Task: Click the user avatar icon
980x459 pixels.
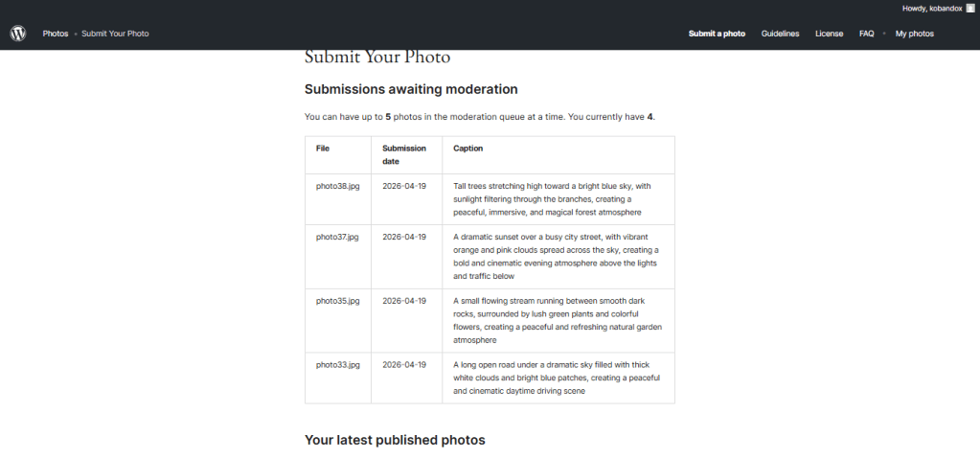Action: (x=969, y=8)
